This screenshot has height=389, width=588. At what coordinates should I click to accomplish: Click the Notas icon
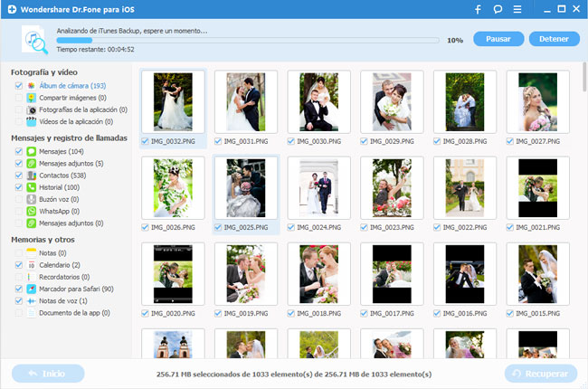click(x=32, y=253)
